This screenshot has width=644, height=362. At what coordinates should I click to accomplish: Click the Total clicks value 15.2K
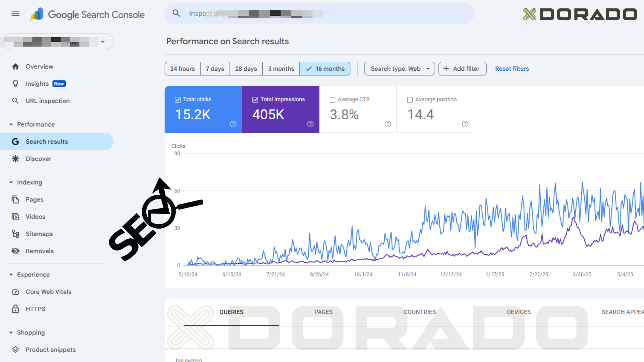pyautogui.click(x=193, y=115)
